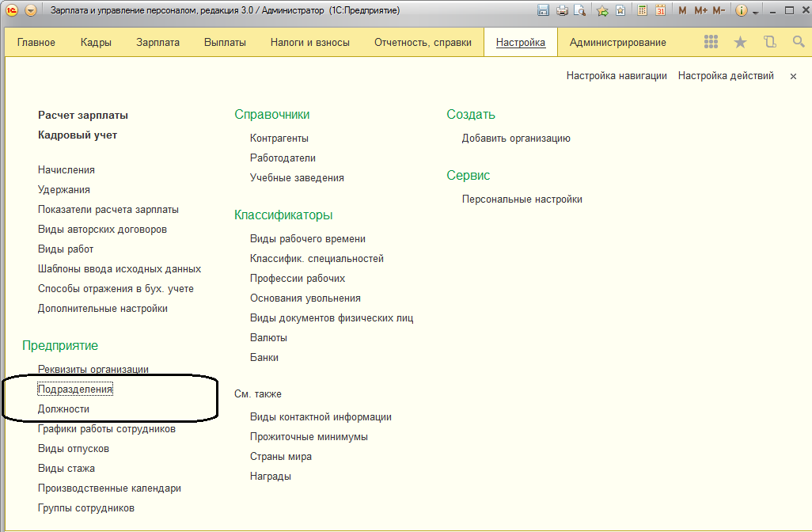Open Настройка действий link
The width and height of the screenshot is (812, 532).
(726, 76)
